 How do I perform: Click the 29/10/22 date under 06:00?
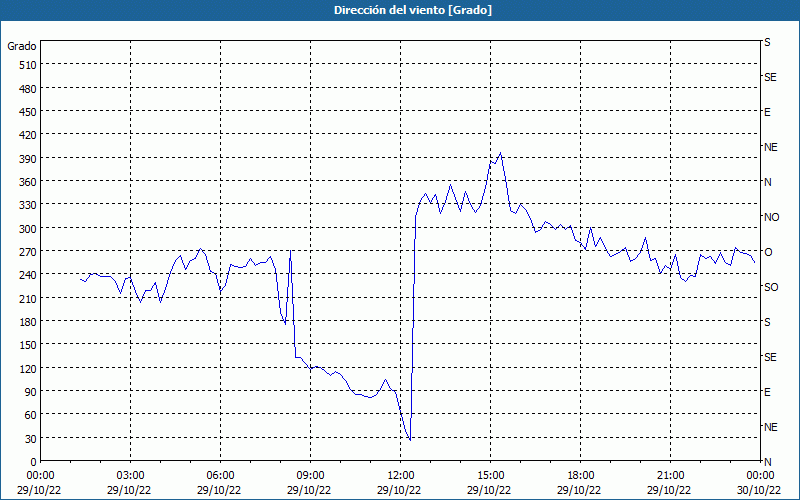(x=220, y=490)
